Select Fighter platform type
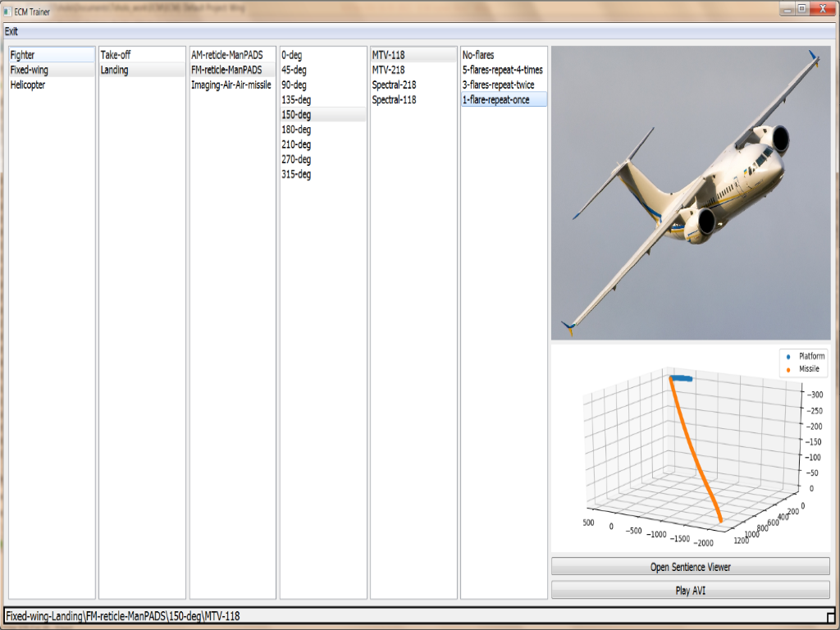Viewport: 840px width, 630px height. [23, 55]
